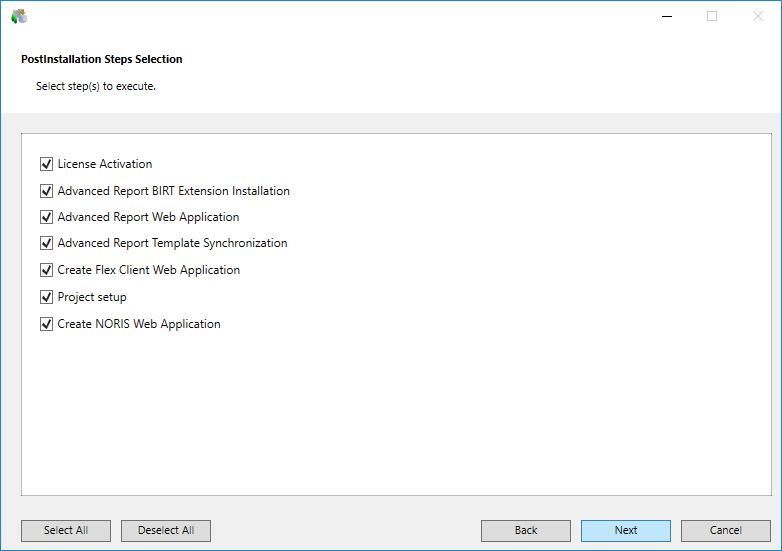This screenshot has width=782, height=551.
Task: Uncheck the License Activation checkbox
Action: click(46, 164)
